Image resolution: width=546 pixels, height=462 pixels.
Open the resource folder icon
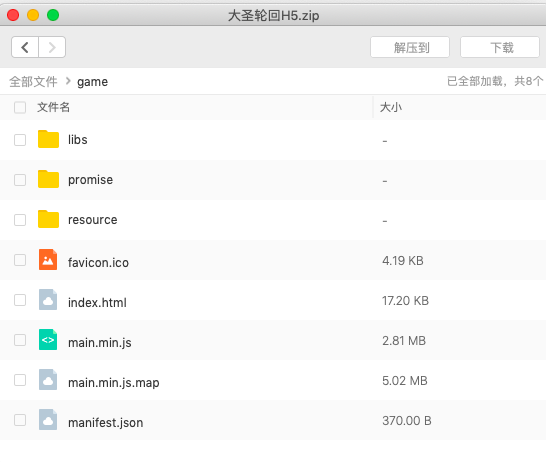point(48,219)
